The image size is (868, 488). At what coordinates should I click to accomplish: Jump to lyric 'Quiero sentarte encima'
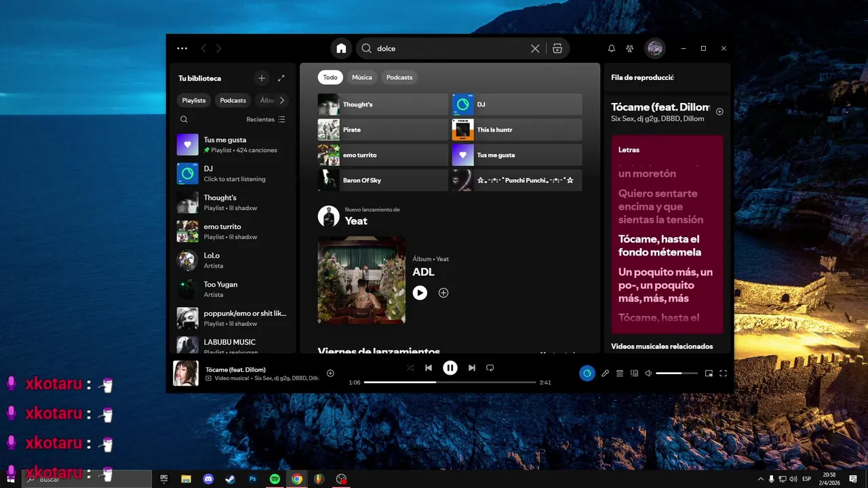point(661,206)
